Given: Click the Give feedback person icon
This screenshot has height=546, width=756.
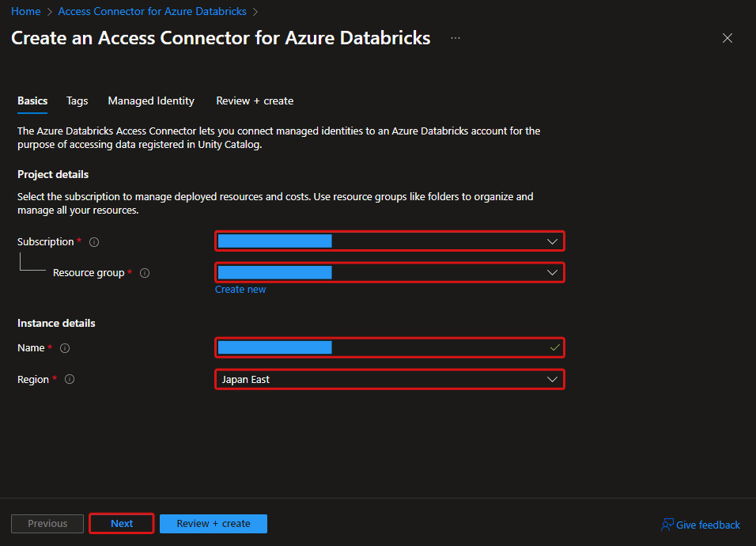Looking at the screenshot, I should click(x=667, y=525).
